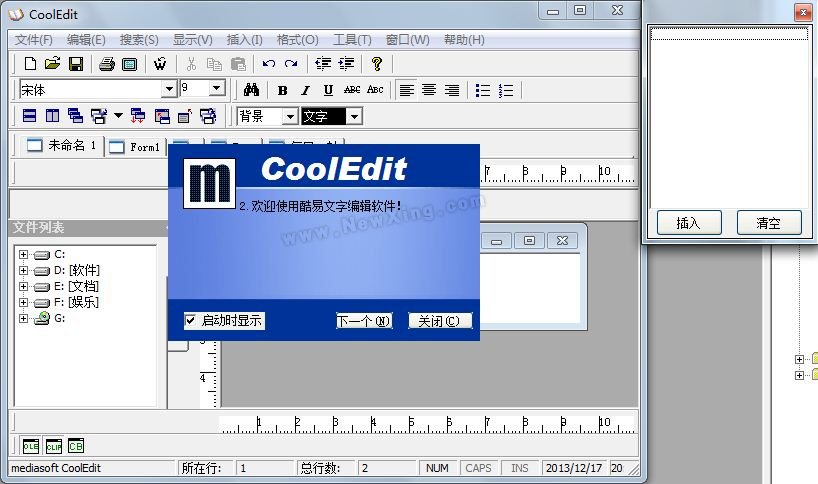Click the New document icon
Image resolution: width=818 pixels, height=484 pixels.
tap(30, 64)
